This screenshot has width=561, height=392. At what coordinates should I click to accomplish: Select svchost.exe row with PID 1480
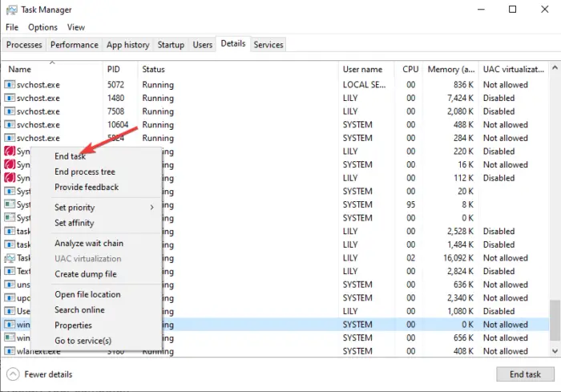click(x=276, y=98)
